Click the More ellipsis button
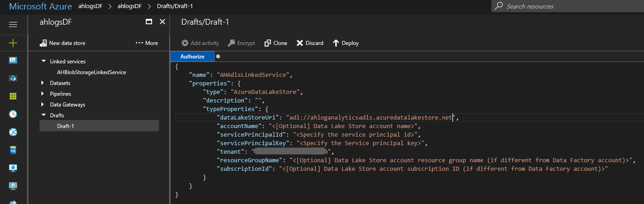644x204 pixels. (147, 43)
